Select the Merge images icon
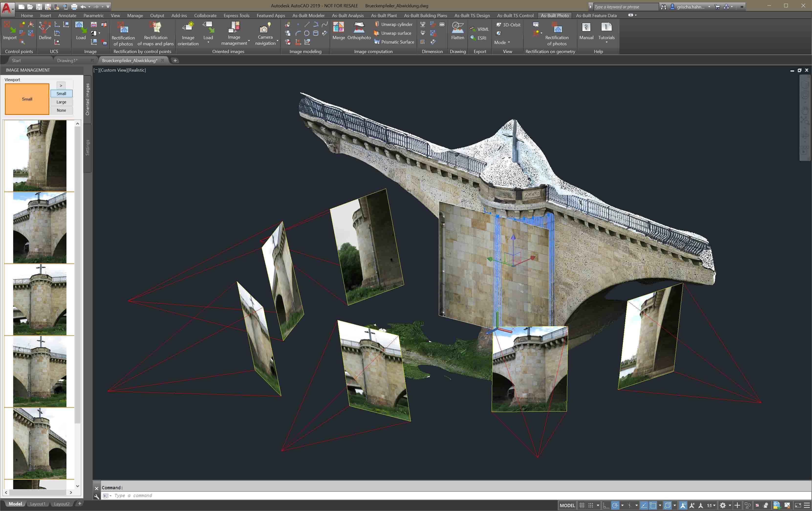Screen dimensions: 812x511 point(338,28)
